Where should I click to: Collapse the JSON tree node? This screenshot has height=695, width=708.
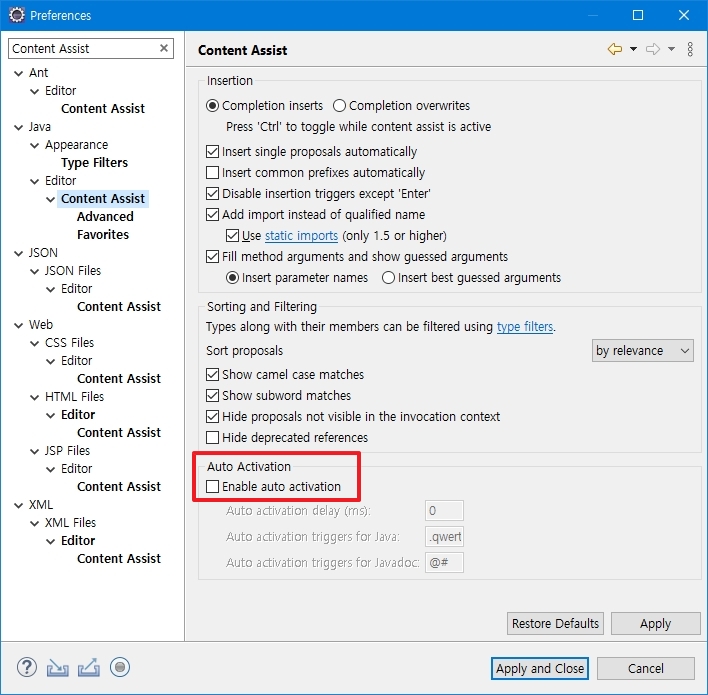pyautogui.click(x=19, y=253)
